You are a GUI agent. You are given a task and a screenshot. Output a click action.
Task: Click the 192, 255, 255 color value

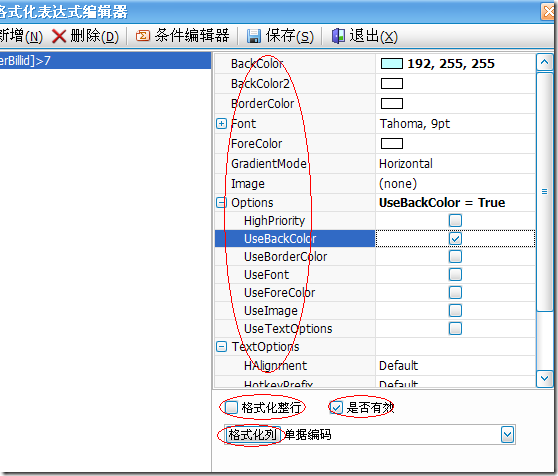click(x=451, y=64)
